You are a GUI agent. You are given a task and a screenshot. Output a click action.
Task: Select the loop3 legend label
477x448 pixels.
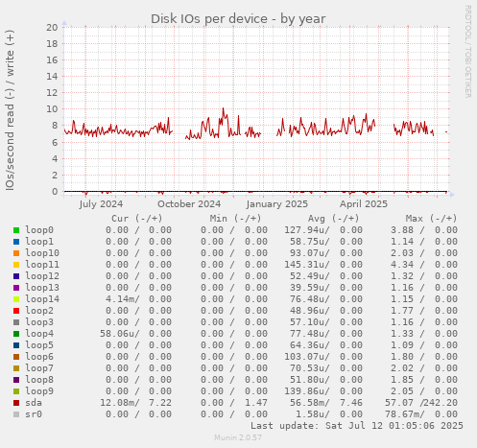point(39,322)
